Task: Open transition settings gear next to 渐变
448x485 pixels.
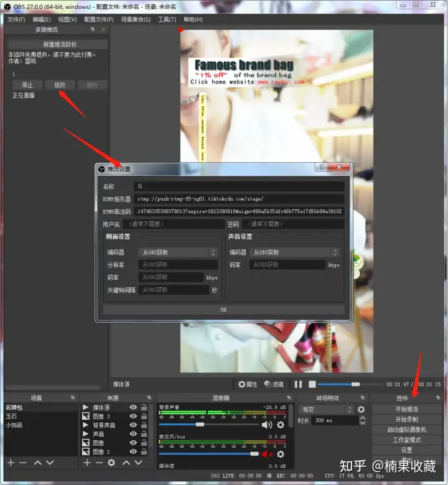Action: pos(361,410)
